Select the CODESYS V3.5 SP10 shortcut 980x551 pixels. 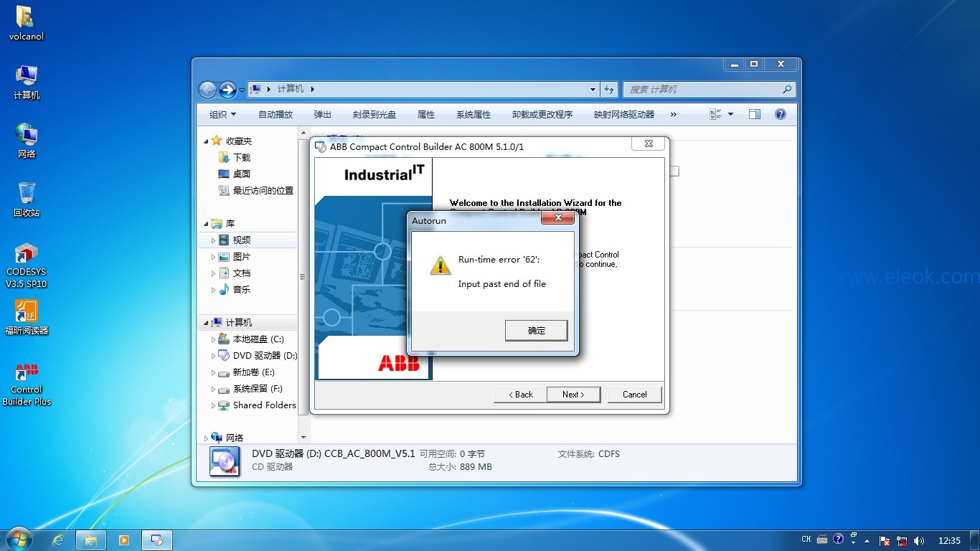coord(27,265)
